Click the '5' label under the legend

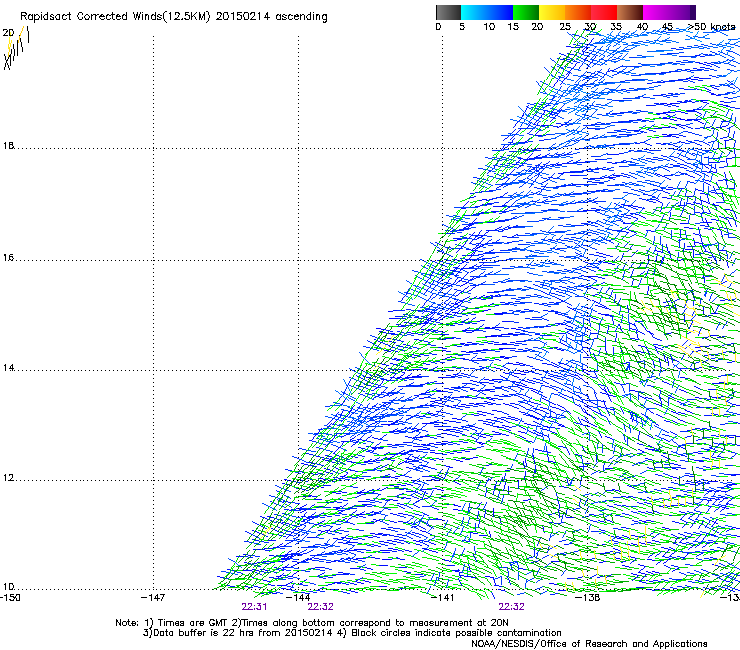pos(462,27)
